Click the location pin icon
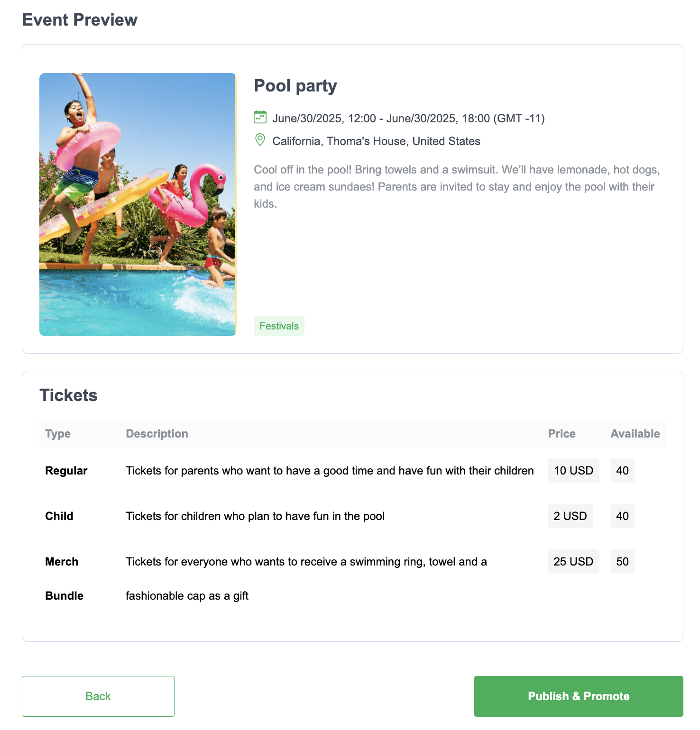This screenshot has height=730, width=700. click(260, 140)
